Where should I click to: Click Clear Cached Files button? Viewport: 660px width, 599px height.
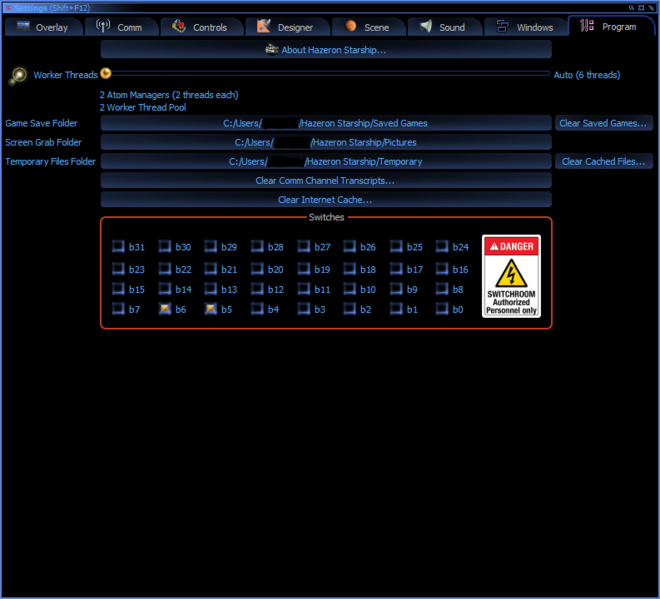603,162
